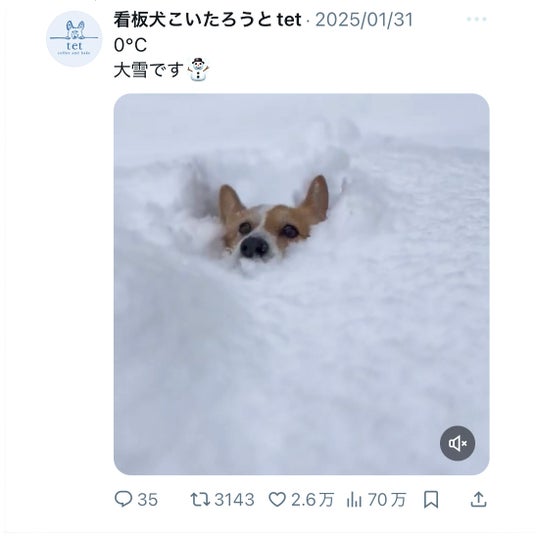The height and width of the screenshot is (536, 536).
Task: Open account name 看板犬こいたろうと tet
Action: (x=207, y=19)
